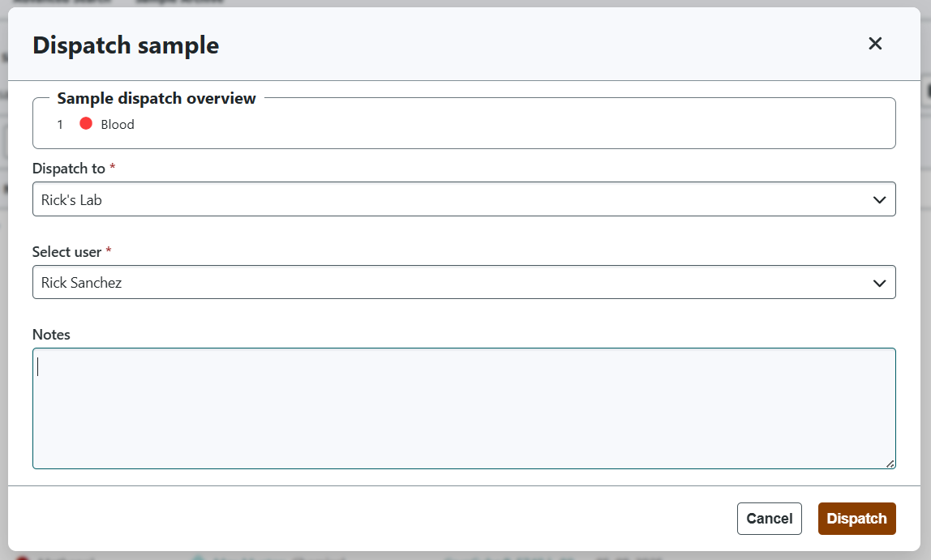Click the Sample dispatch overview legend
Screen dimensions: 931x560
(x=156, y=98)
